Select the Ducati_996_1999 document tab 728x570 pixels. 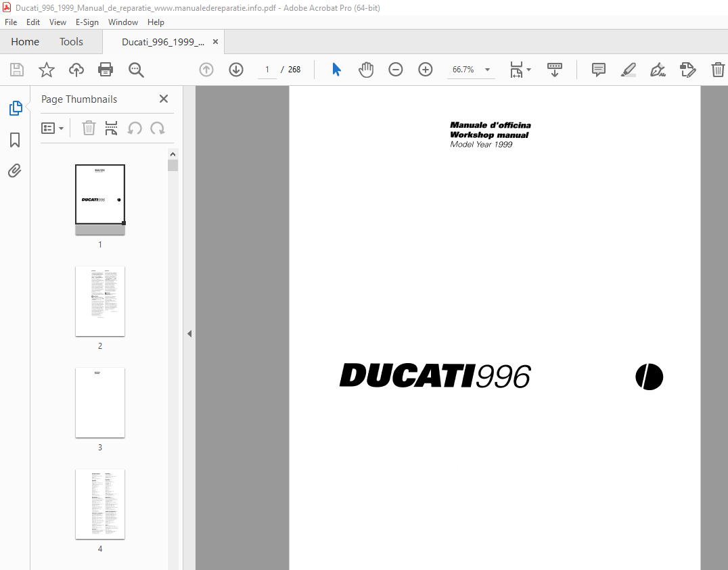coord(163,42)
